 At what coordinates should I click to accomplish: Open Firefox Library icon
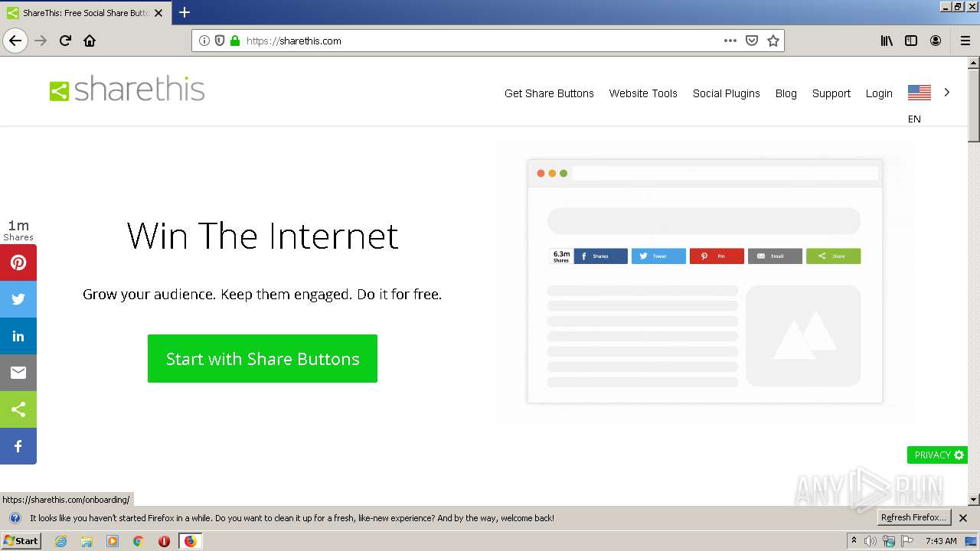click(x=887, y=41)
